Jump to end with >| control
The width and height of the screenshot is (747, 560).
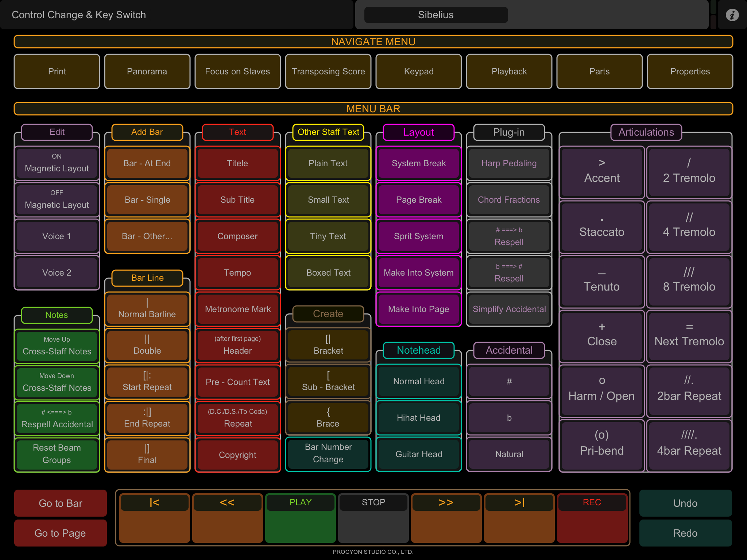[x=519, y=518]
